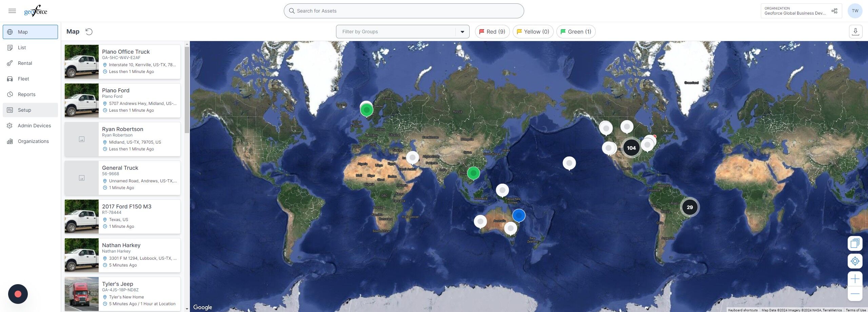Click the white marker in the Pacific Ocean

click(569, 163)
